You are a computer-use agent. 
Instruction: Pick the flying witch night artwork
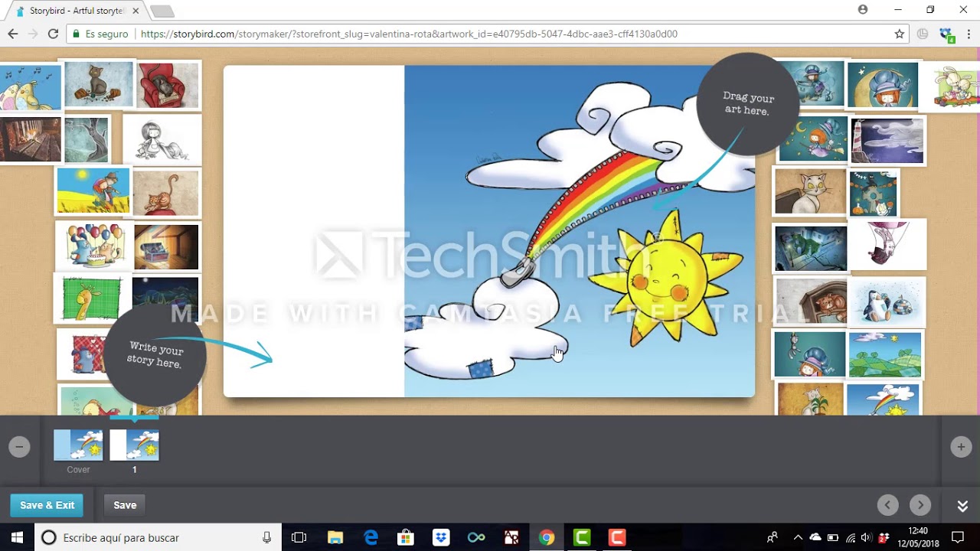[813, 139]
